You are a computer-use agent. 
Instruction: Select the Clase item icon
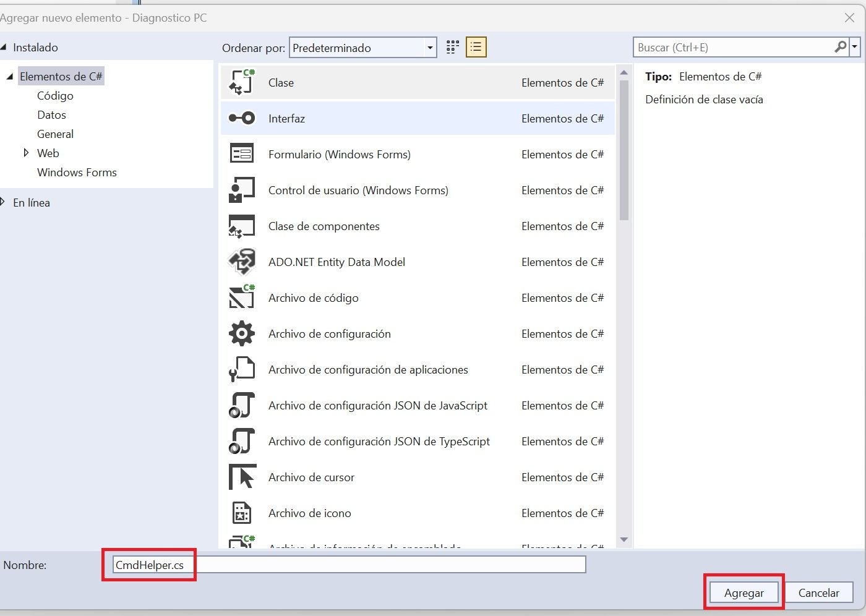[x=241, y=81]
